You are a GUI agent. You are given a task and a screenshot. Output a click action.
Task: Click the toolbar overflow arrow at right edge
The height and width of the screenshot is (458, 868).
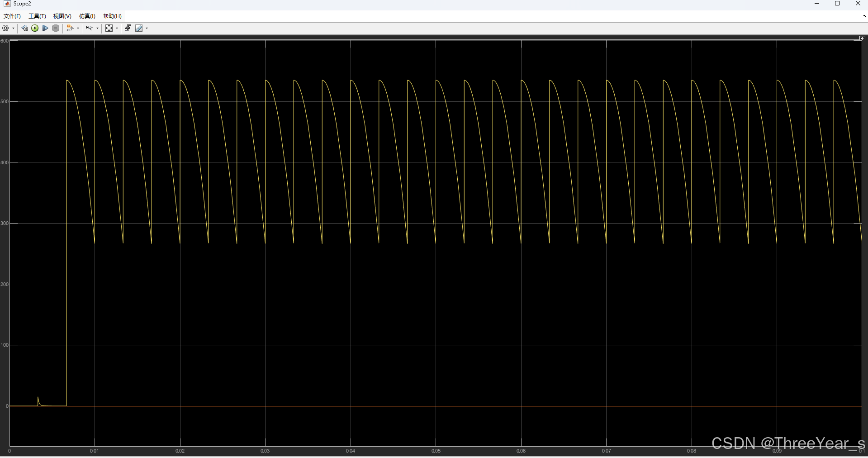(865, 16)
